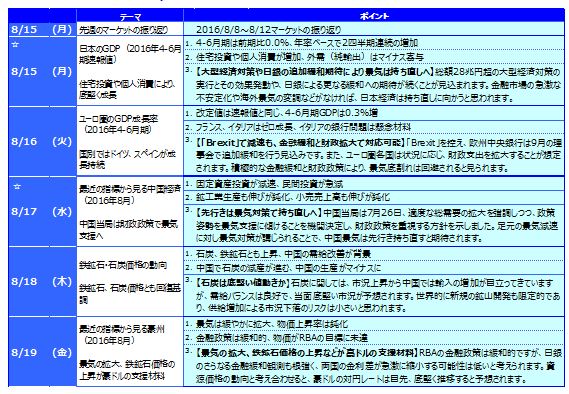Select the テーマ column header
The width and height of the screenshot is (569, 394).
130,16
